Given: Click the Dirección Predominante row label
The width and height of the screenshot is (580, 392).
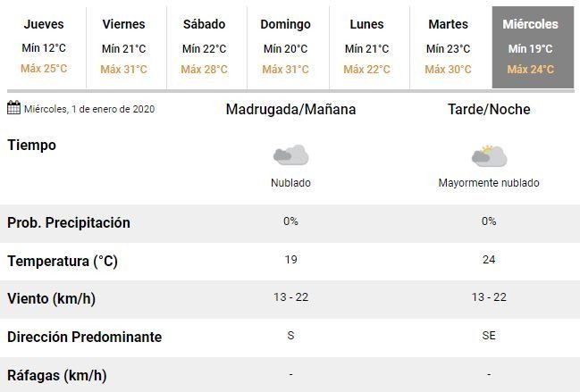Looking at the screenshot, I should pos(85,338).
